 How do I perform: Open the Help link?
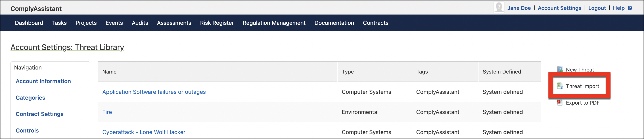(x=619, y=8)
